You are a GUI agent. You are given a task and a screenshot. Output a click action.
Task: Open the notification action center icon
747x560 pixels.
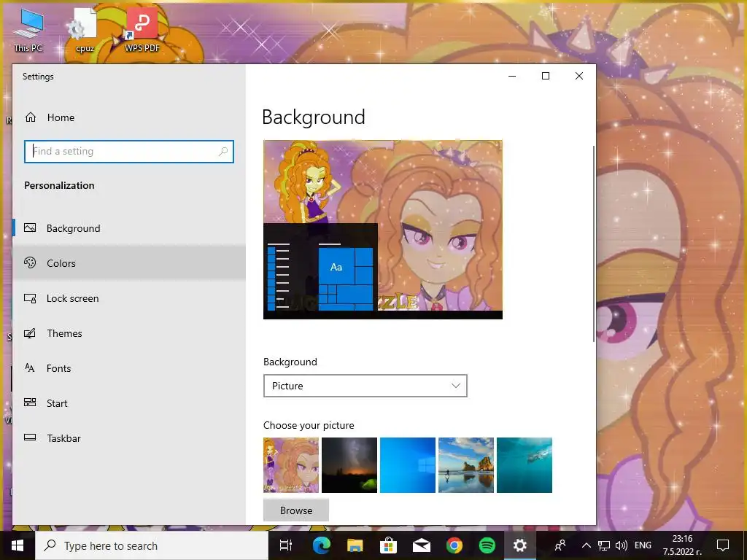pyautogui.click(x=723, y=545)
